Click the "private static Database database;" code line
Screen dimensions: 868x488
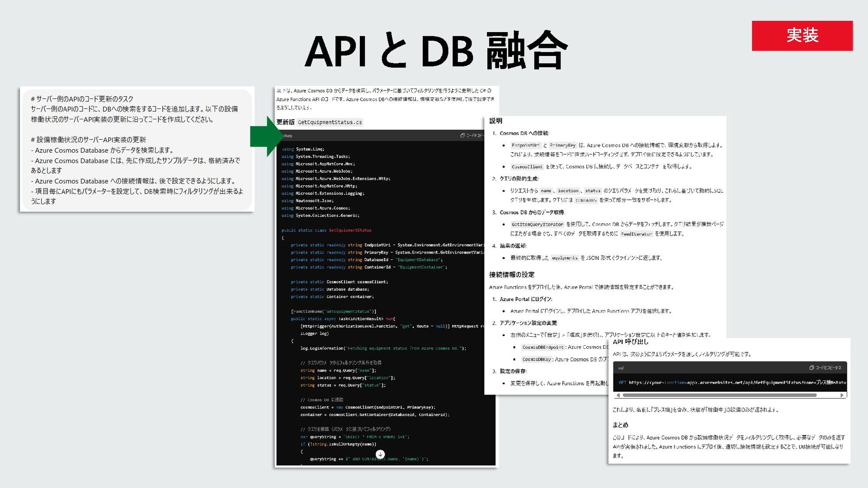330,289
